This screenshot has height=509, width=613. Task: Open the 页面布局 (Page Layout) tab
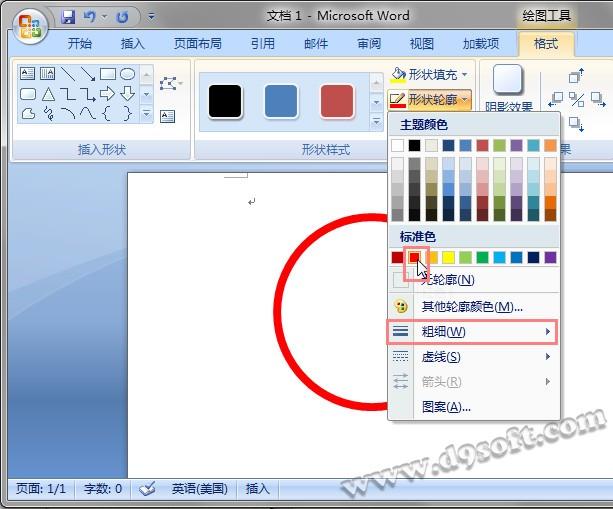click(197, 44)
